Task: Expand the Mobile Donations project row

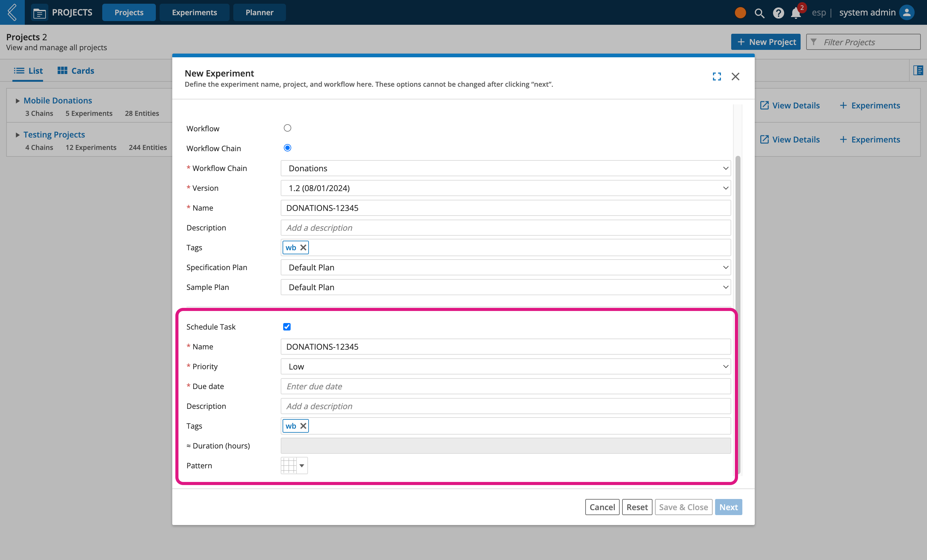Action: [x=17, y=101]
